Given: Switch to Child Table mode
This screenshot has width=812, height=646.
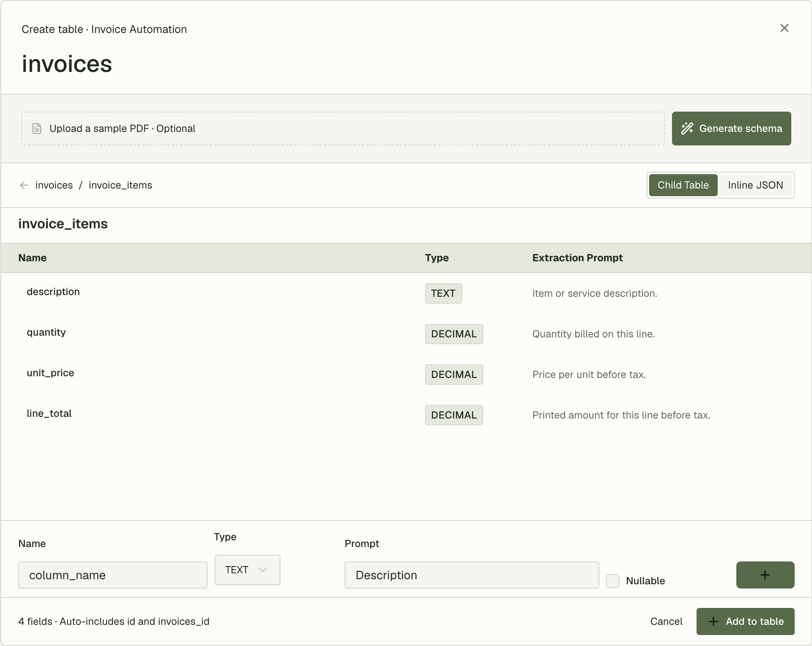Looking at the screenshot, I should click(x=683, y=185).
